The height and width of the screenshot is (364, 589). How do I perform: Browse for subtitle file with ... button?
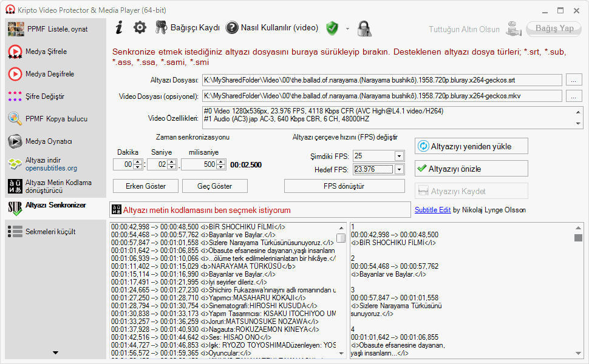573,80
